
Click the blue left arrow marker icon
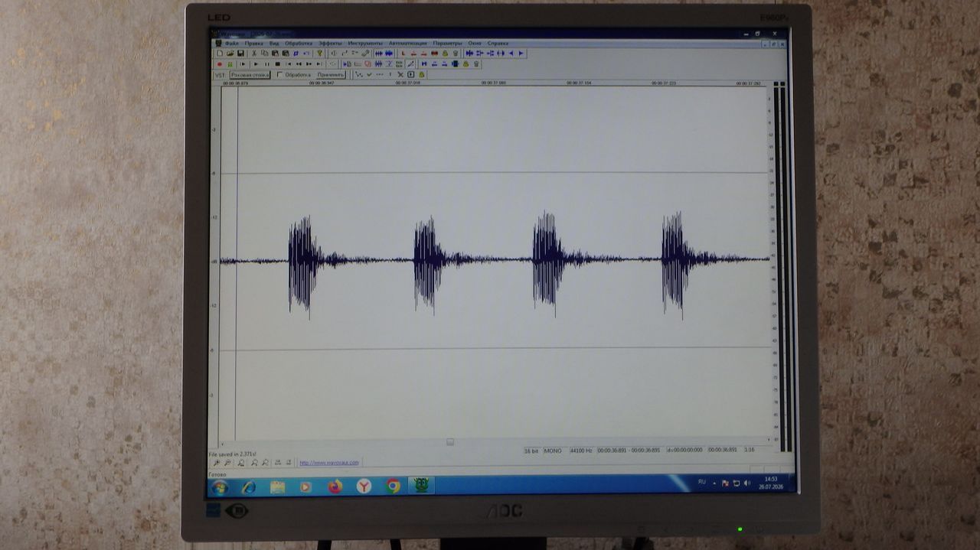(x=511, y=53)
